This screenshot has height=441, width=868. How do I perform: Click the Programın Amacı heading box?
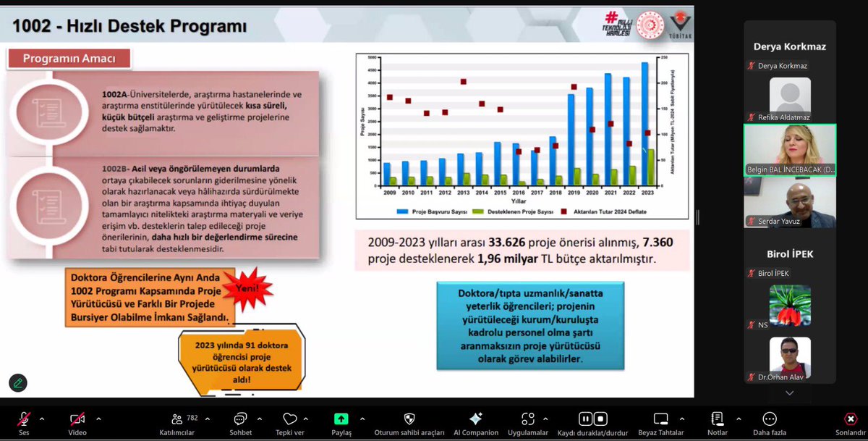point(69,59)
